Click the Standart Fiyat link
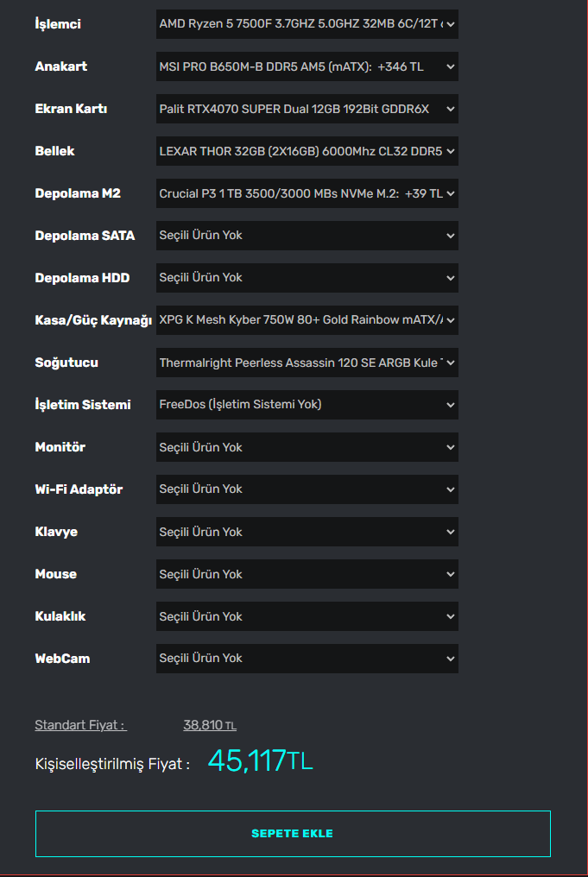 pos(80,725)
